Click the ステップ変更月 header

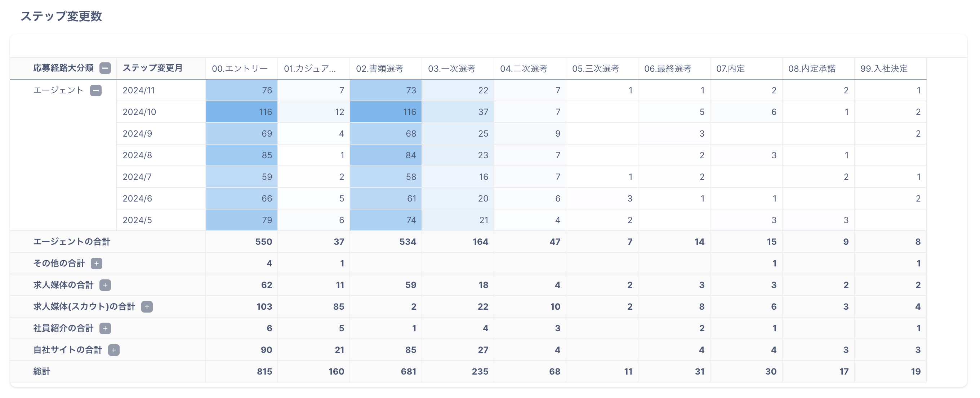point(152,68)
